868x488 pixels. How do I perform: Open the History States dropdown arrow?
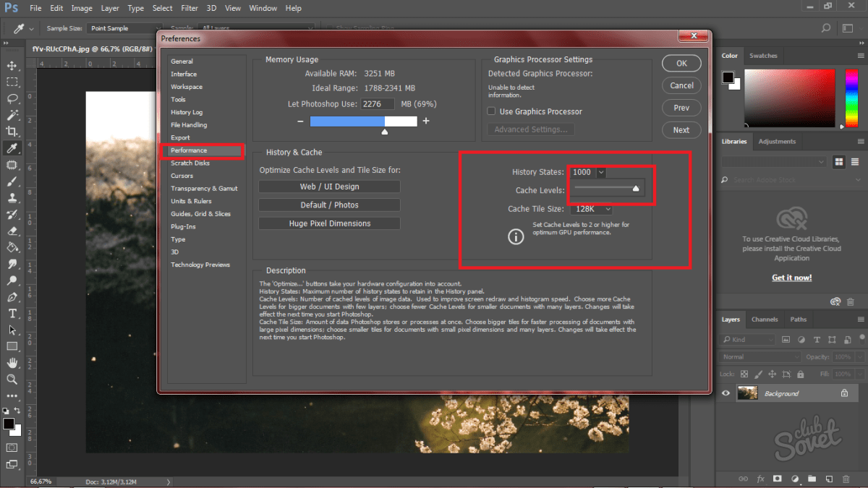(601, 172)
